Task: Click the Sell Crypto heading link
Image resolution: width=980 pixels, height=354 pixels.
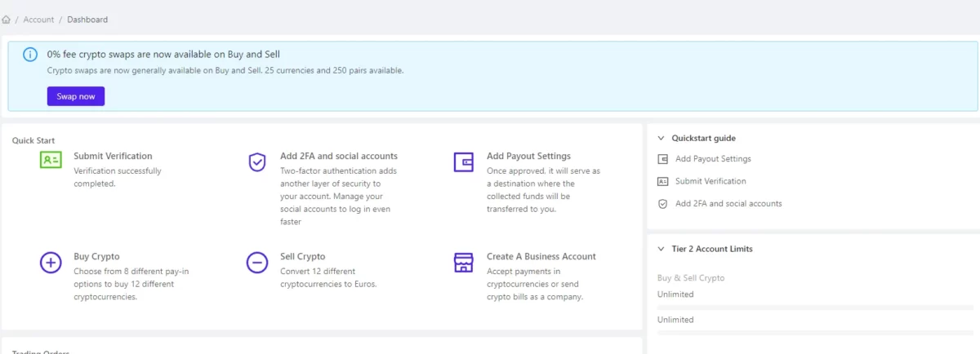Action: tap(302, 256)
